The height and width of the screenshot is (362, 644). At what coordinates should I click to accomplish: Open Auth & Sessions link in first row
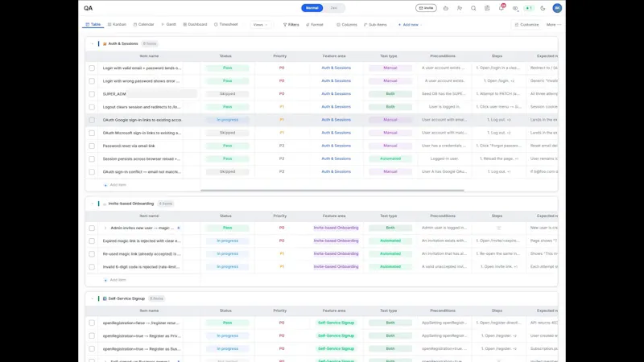click(x=336, y=68)
